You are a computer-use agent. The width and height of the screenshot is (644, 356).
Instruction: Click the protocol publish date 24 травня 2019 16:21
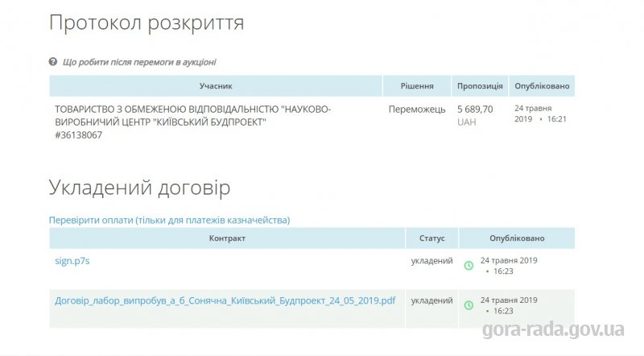coord(540,114)
